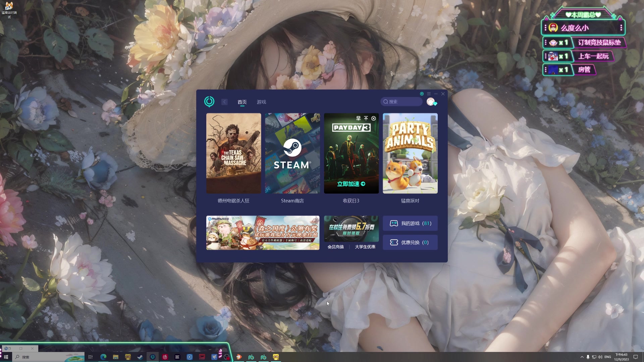
Task: Switch to the 游戏 tab
Action: pyautogui.click(x=261, y=102)
